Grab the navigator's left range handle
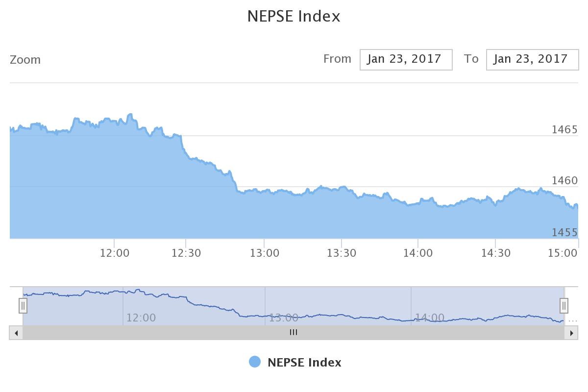The image size is (588, 392). coord(23,306)
